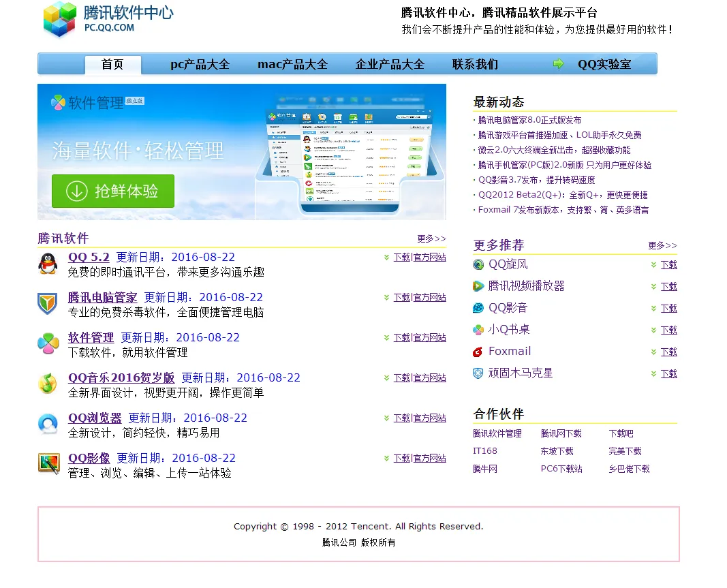
Task: Click the download arrow icon in 软件管理 row
Action: pos(386,337)
